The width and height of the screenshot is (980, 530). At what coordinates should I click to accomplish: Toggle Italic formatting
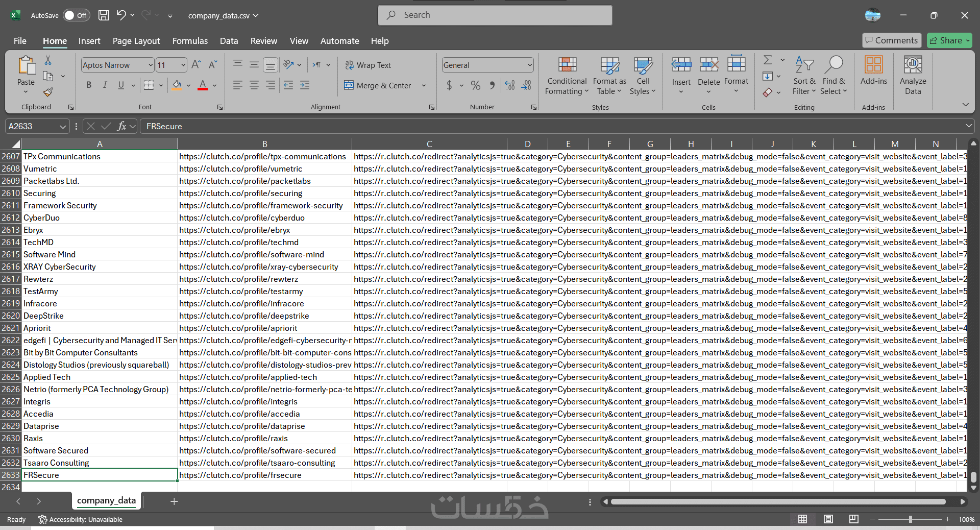click(x=105, y=85)
